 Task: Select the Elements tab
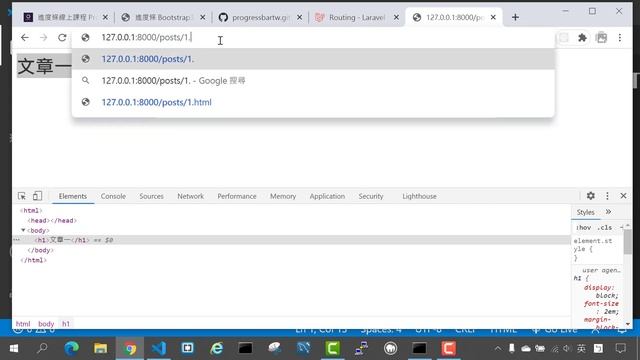coord(73,196)
